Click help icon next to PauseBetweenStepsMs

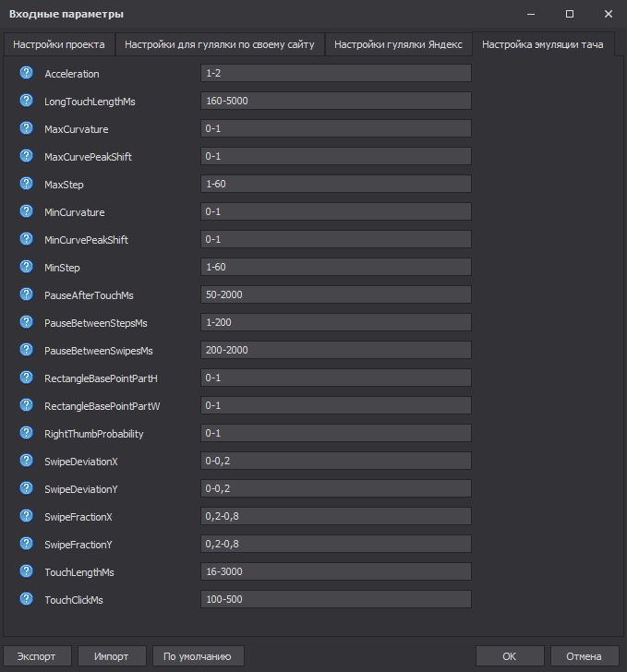click(26, 322)
